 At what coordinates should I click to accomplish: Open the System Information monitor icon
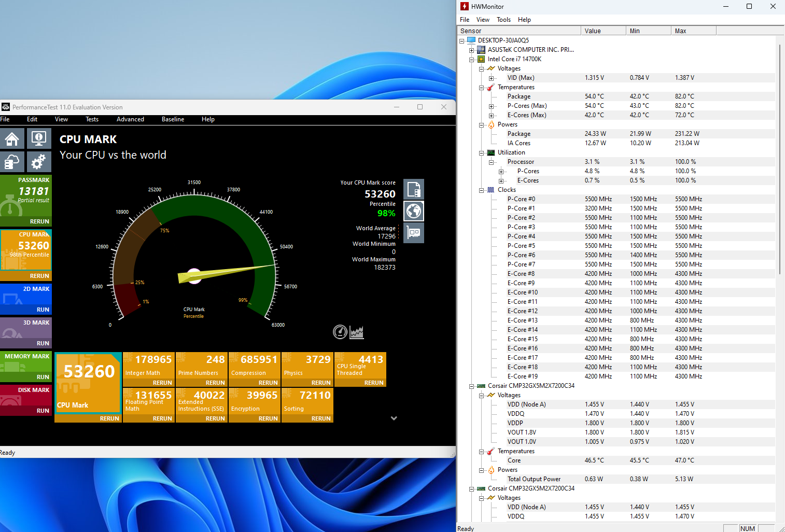39,138
